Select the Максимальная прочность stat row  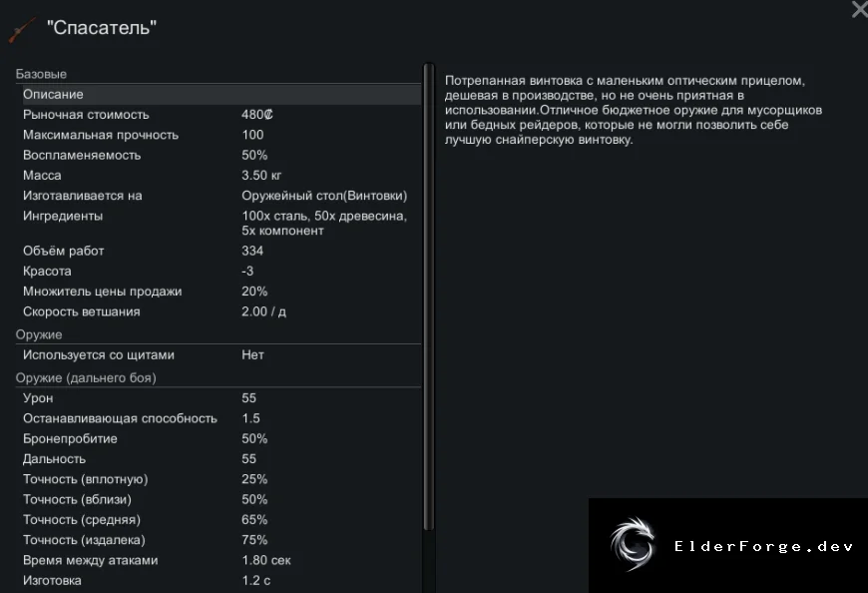coord(218,135)
